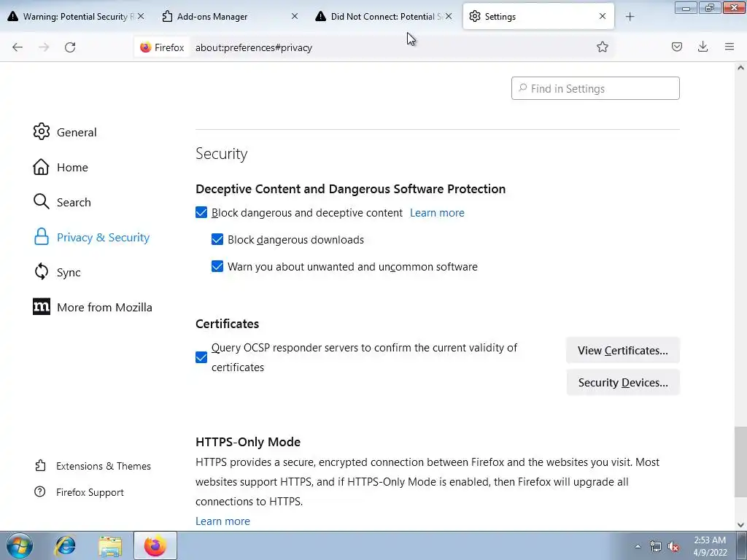The width and height of the screenshot is (747, 560).
Task: Click the page scrollbar down arrow
Action: coord(740,525)
